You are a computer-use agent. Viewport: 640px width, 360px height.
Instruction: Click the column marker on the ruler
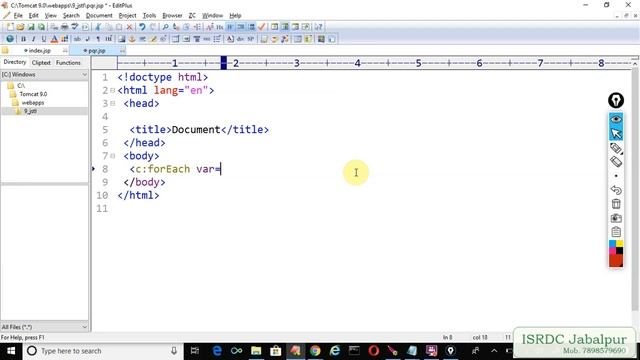click(x=224, y=63)
